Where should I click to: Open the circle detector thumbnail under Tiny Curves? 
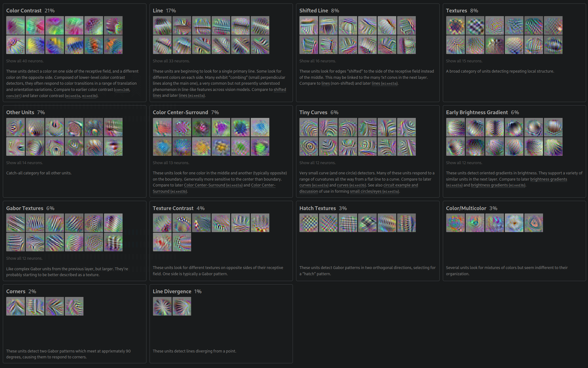click(308, 146)
